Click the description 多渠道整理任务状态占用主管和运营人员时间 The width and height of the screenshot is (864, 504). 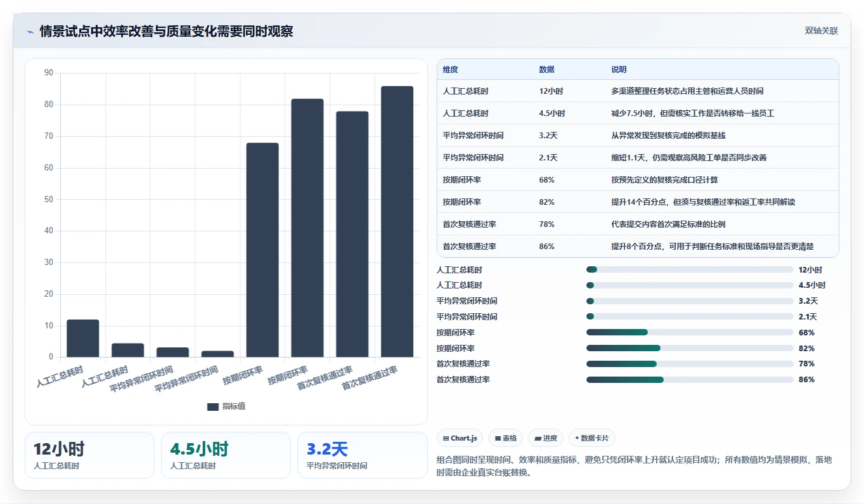tap(687, 91)
